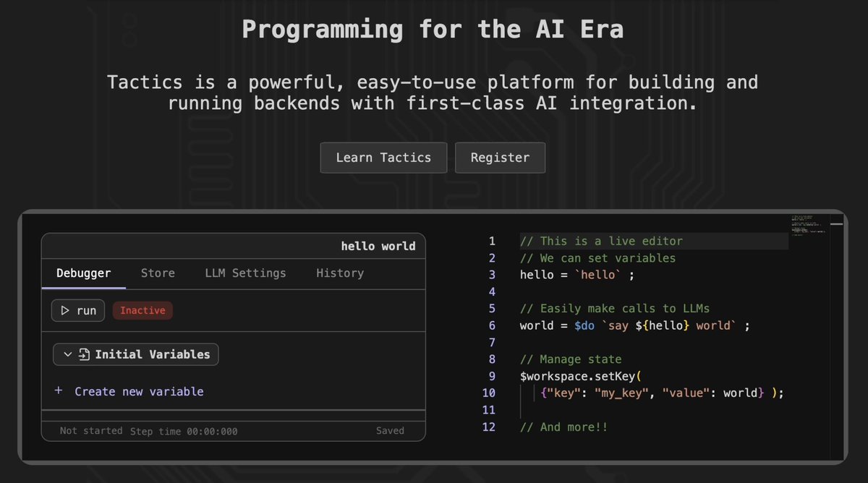Screen dimensions: 868x483
Task: Click the Saved indicator in the status bar
Action: 390,430
